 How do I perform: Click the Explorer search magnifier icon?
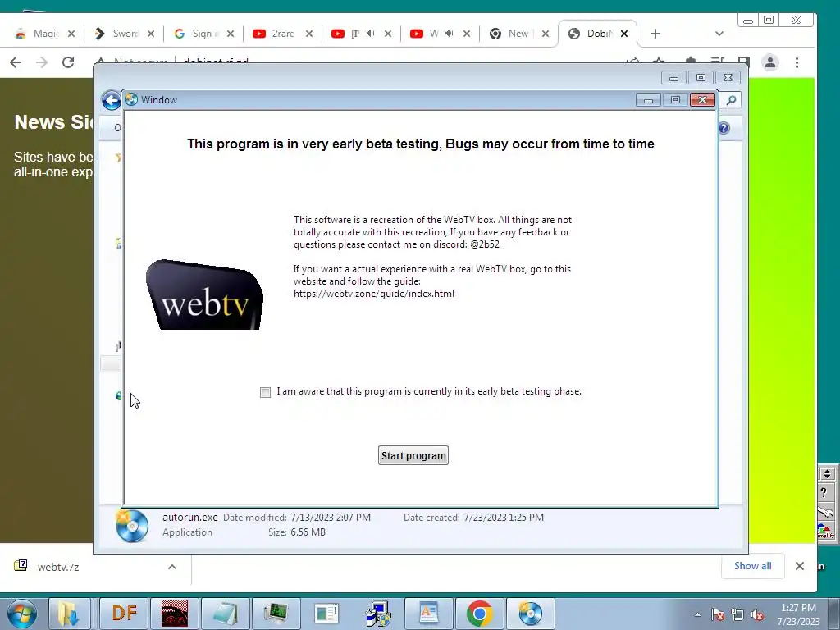(731, 100)
